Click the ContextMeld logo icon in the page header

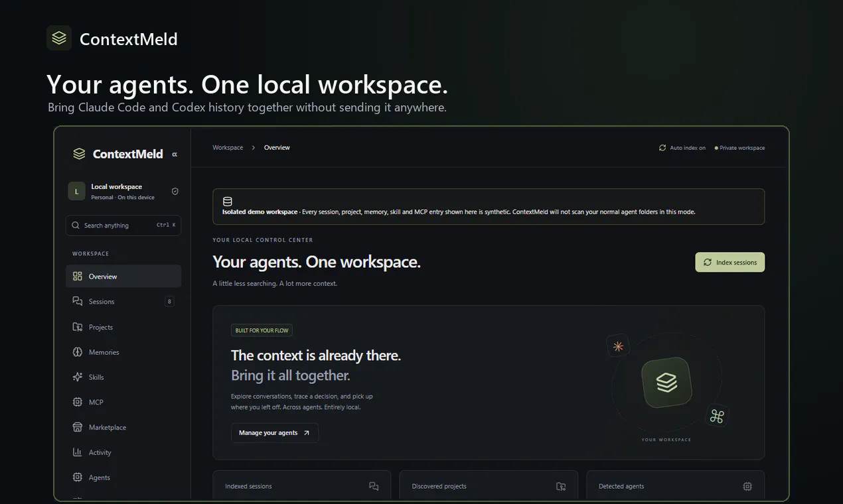coord(59,38)
